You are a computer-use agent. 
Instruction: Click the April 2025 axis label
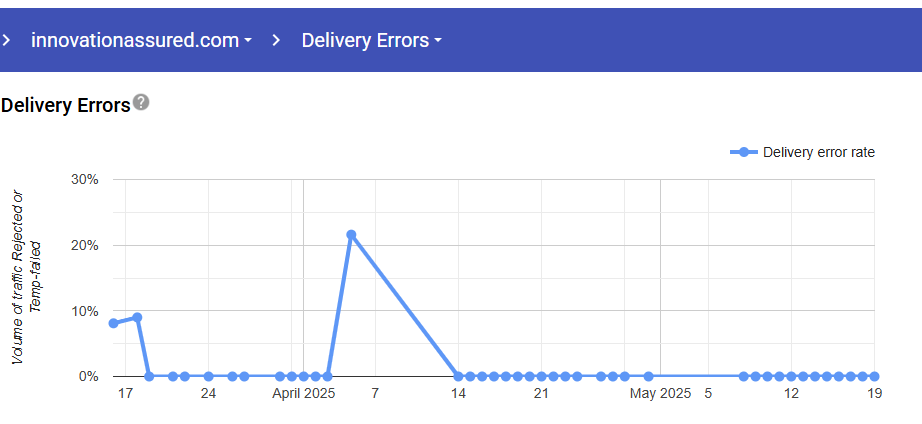pyautogui.click(x=304, y=394)
